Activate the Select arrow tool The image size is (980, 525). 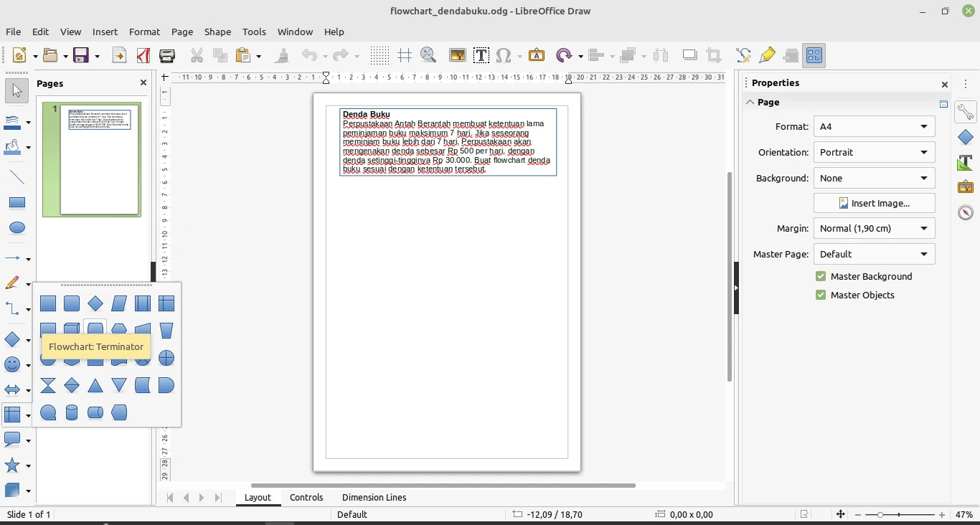click(17, 92)
